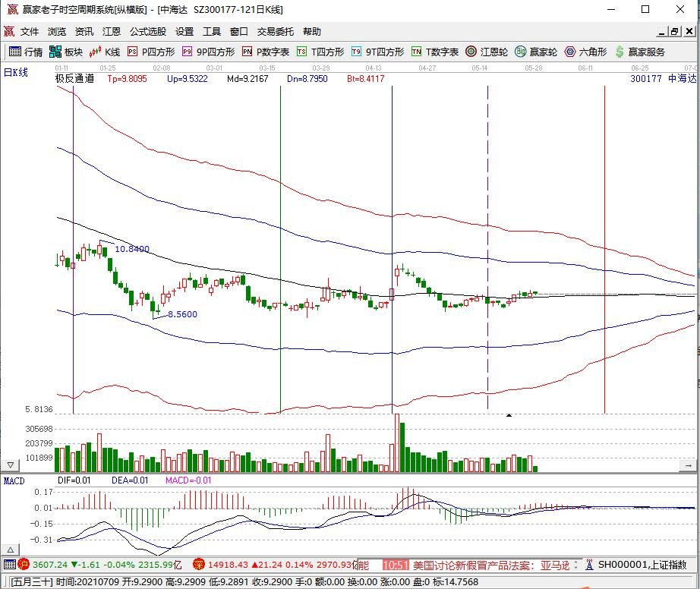Open the 板块 sector view
This screenshot has height=589, width=700.
tap(65, 52)
